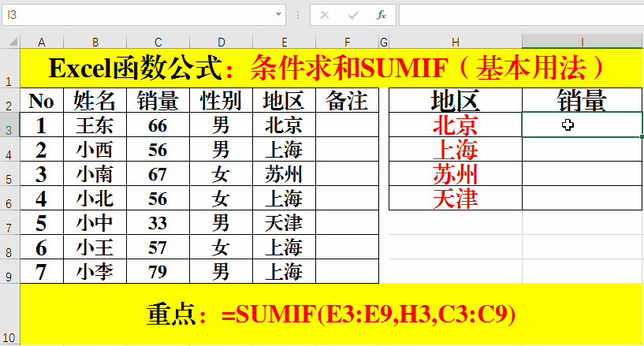The width and height of the screenshot is (644, 346).
Task: Select the cell with name '小西'
Action: tap(95, 150)
